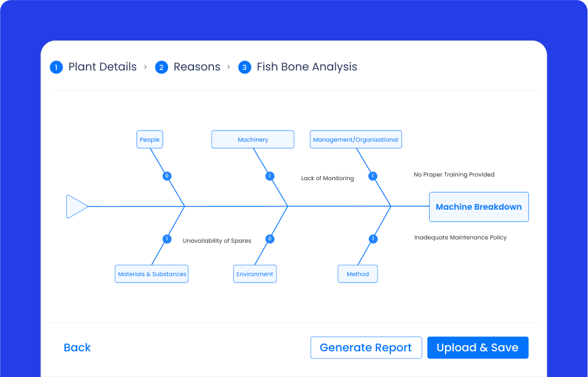Click the Generate Report button
588x377 pixels.
coord(366,348)
